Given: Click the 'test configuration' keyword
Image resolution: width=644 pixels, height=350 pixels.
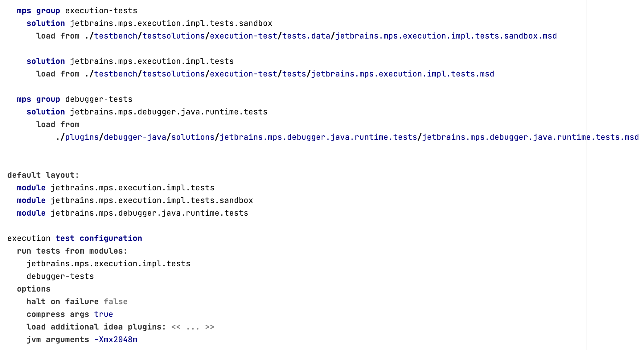Looking at the screenshot, I should [99, 239].
